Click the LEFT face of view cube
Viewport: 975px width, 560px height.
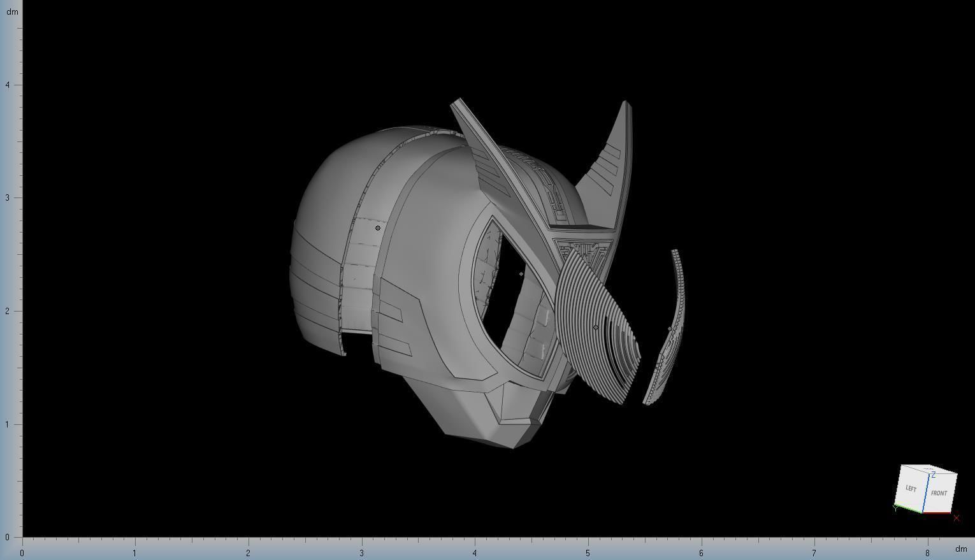(x=911, y=489)
